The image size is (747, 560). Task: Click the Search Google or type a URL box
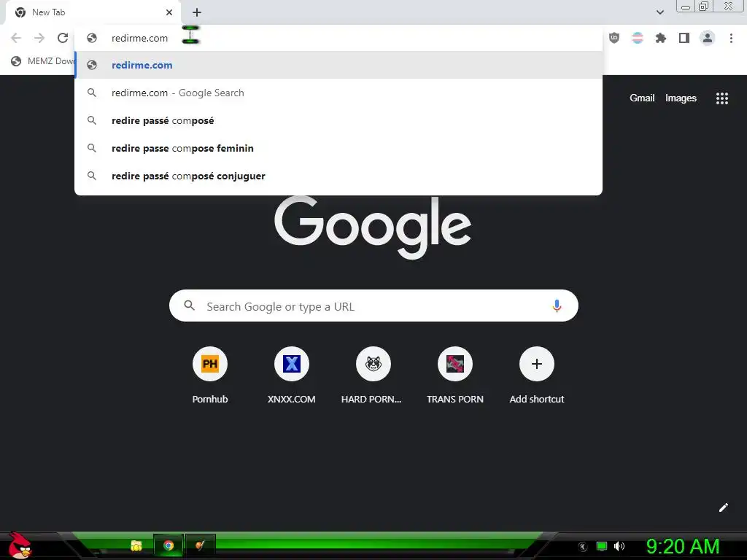pyautogui.click(x=373, y=306)
